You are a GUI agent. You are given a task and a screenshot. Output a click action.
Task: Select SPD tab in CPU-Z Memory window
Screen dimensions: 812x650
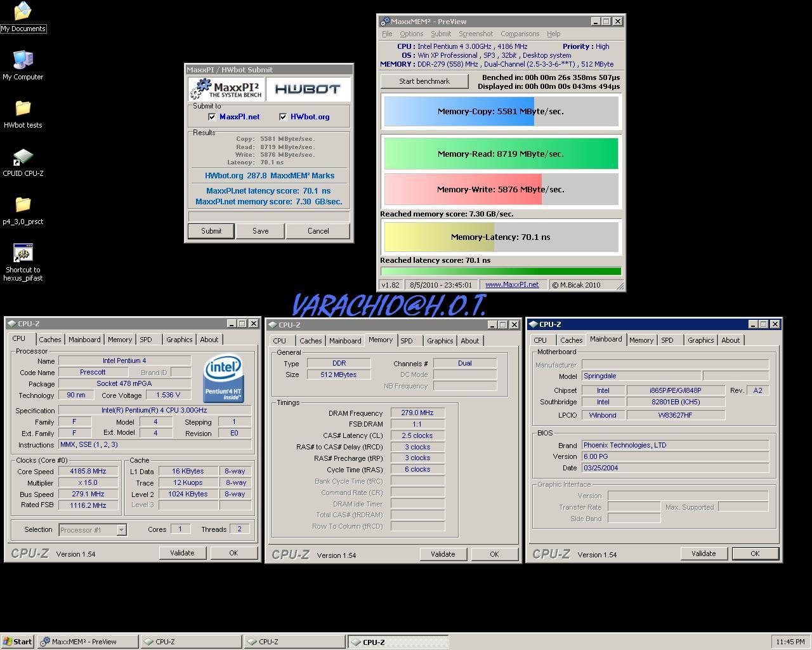click(407, 341)
